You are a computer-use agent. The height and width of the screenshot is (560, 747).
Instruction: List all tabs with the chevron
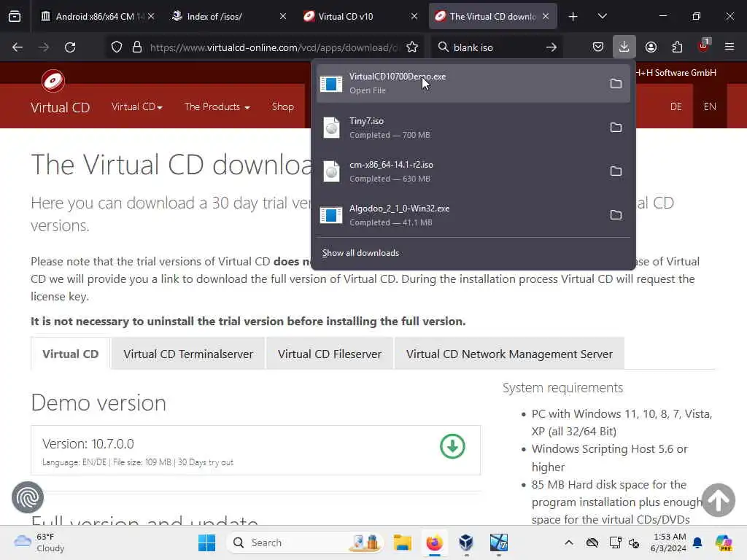click(602, 16)
